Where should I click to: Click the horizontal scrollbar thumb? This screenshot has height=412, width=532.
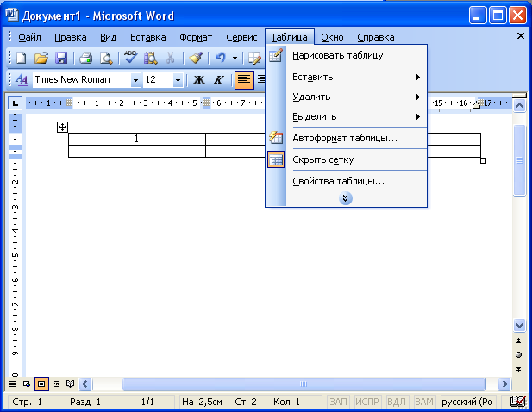click(304, 384)
